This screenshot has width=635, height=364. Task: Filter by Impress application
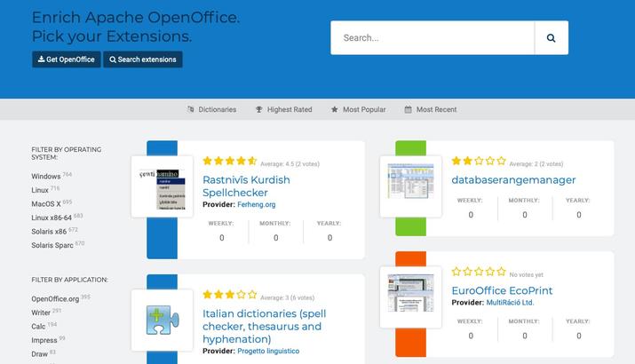[44, 340]
